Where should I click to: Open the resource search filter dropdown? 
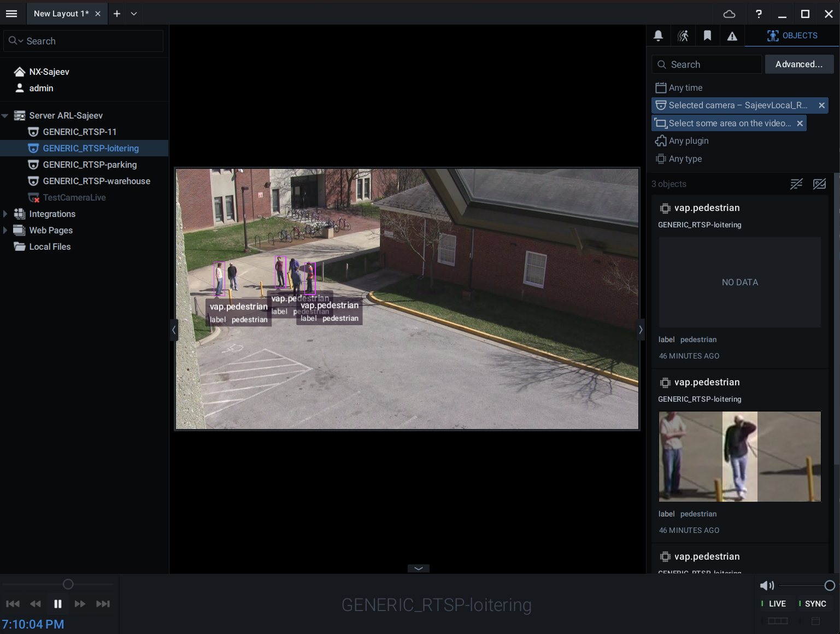16,41
